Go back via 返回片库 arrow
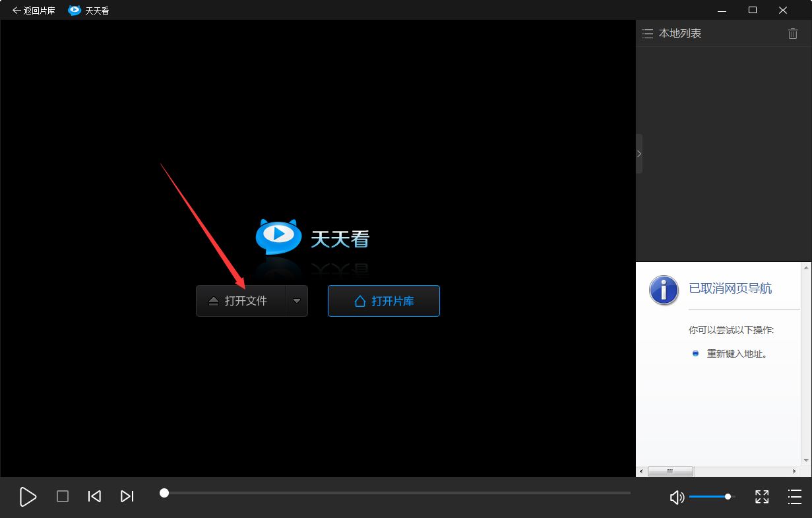812x518 pixels. [x=34, y=11]
